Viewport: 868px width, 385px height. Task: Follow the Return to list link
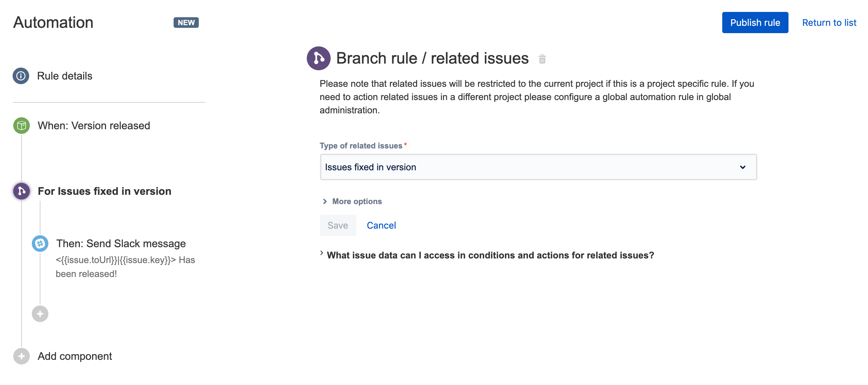[829, 23]
